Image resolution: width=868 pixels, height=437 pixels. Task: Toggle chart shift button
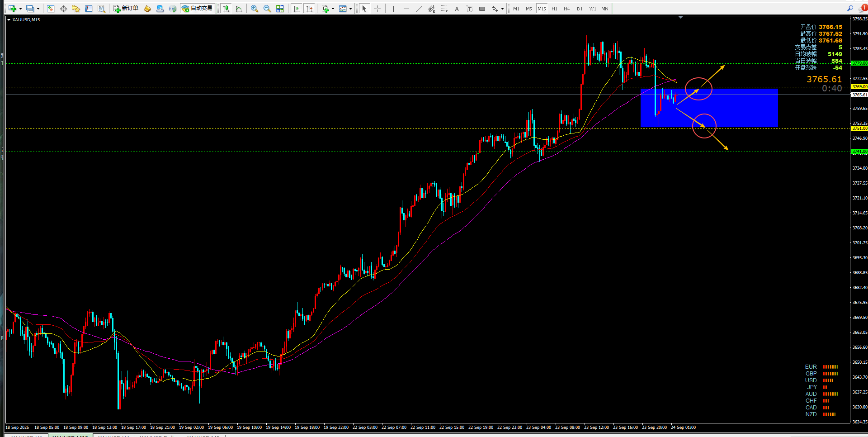tap(309, 9)
